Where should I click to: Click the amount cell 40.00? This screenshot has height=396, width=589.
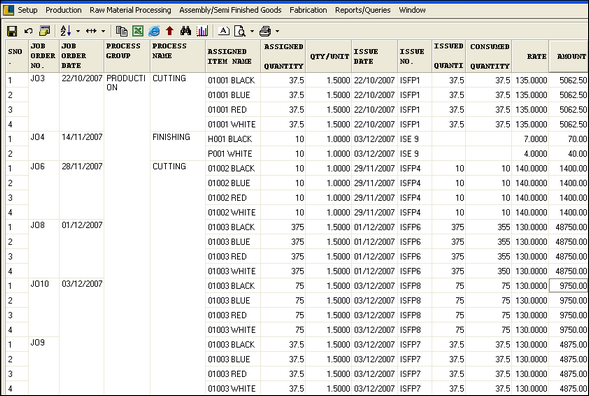click(569, 154)
